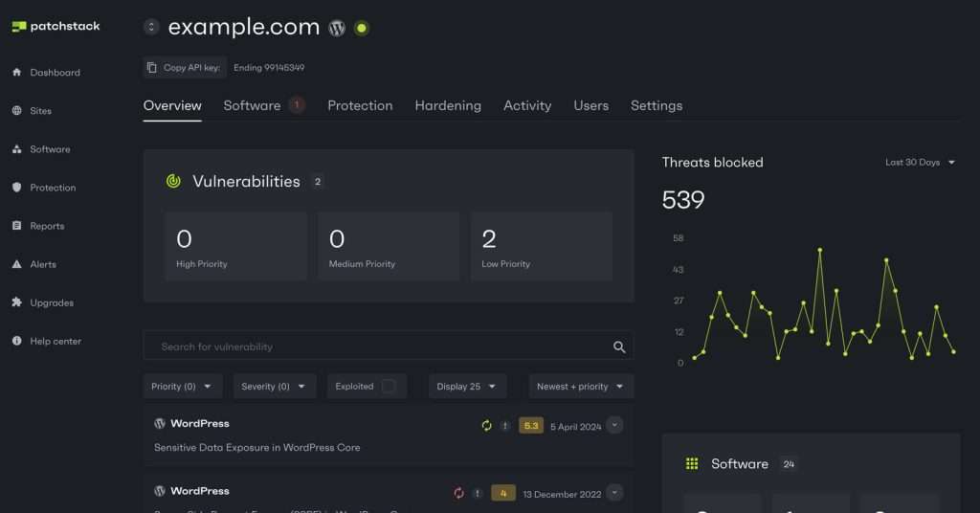This screenshot has height=513, width=980.
Task: Click the Vulnerabilities count 2 badge
Action: (x=318, y=181)
